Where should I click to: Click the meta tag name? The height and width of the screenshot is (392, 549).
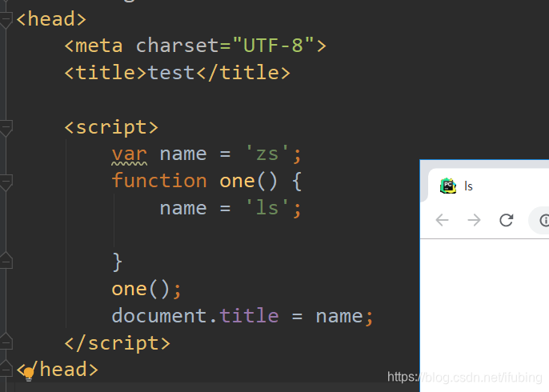pos(99,46)
